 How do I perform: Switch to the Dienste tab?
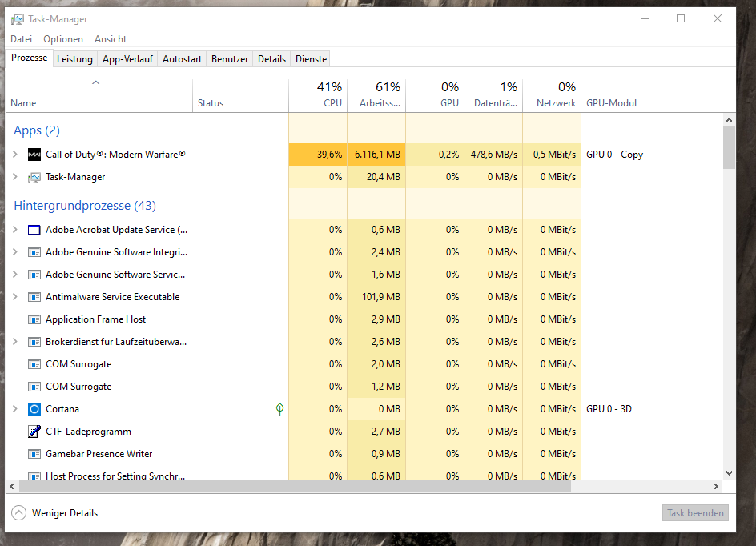(311, 58)
